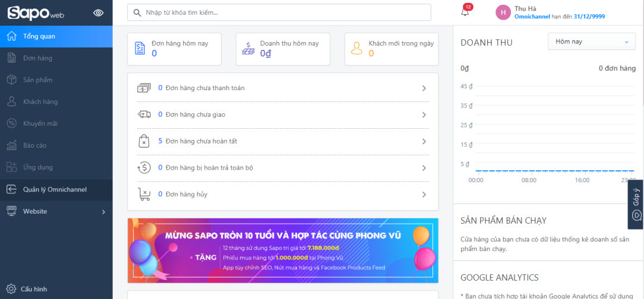This screenshot has width=644, height=299.
Task: Click the Sapo web logo
Action: 35,12
